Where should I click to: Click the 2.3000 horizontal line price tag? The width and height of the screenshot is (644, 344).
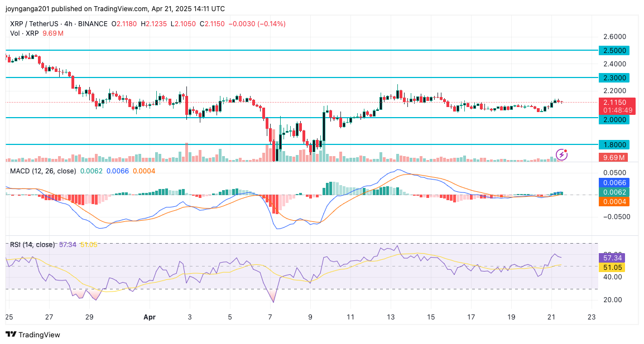point(613,77)
